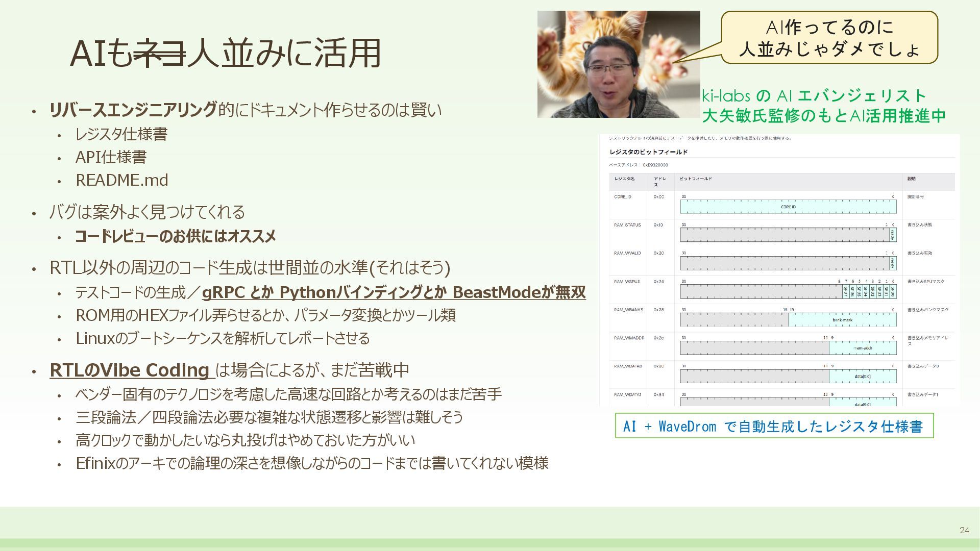
Task: Click the Linux boot sequence bullet line
Action: [x=223, y=338]
